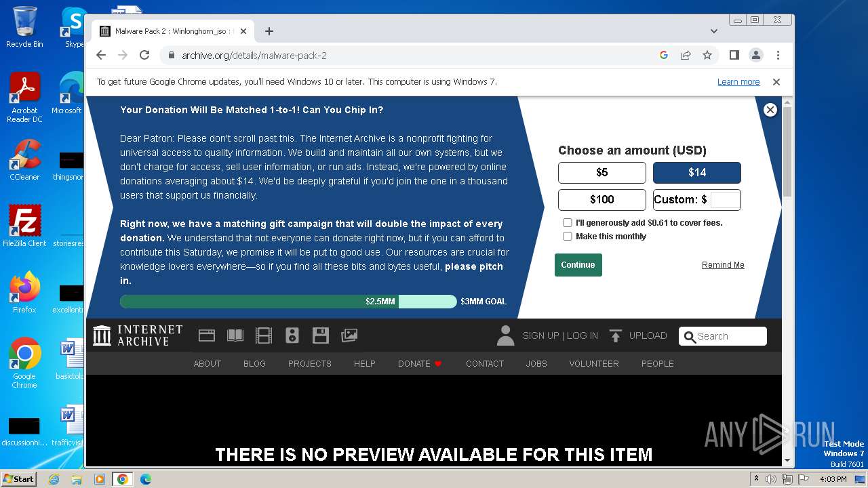The image size is (868, 488).
Task: Click the Remind Me link
Action: (x=723, y=265)
